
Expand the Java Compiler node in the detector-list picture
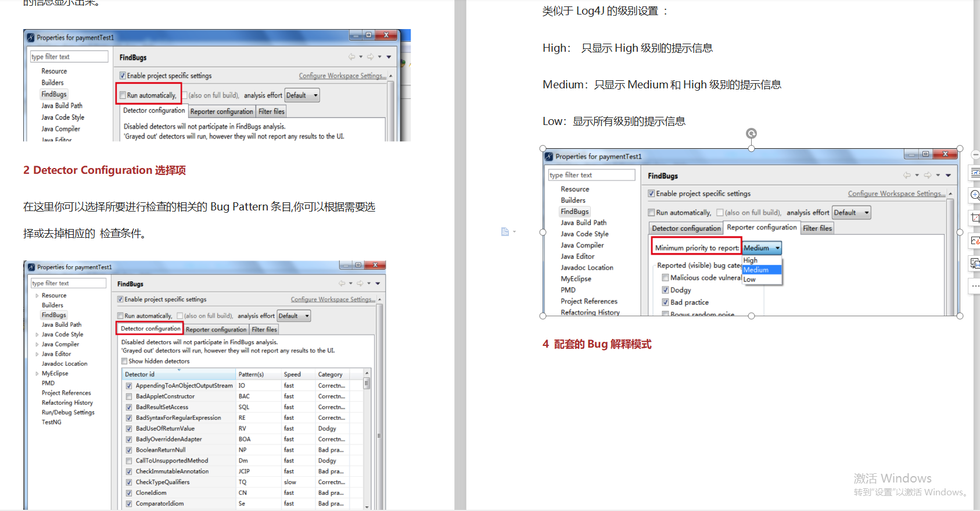(37, 344)
